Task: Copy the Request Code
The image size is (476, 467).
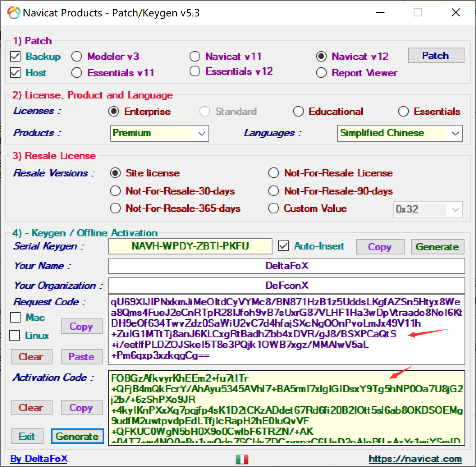Action: point(81,326)
